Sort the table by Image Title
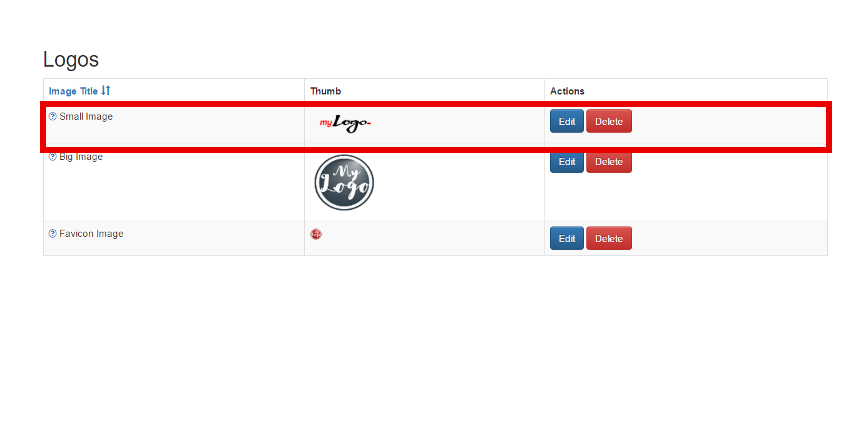Screen dimensions: 863x431 click(x=73, y=91)
